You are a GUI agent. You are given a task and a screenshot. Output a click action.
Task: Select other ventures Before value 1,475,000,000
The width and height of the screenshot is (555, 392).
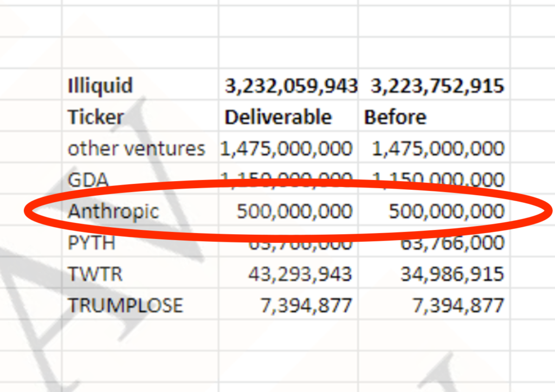pyautogui.click(x=434, y=147)
